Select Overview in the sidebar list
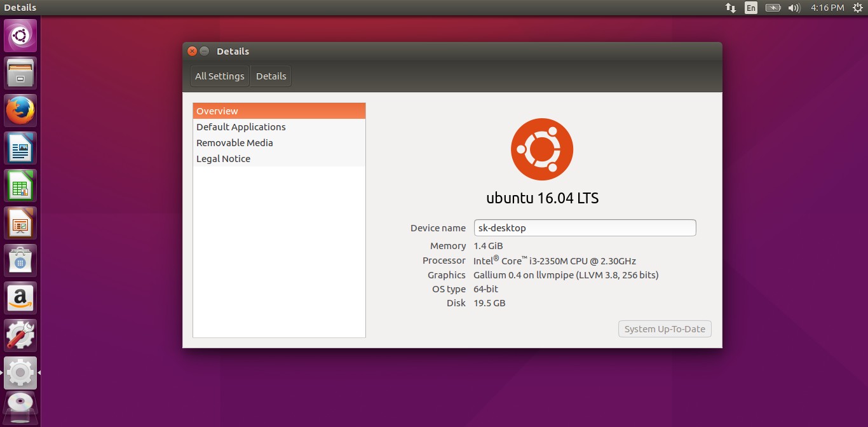Image resolution: width=868 pixels, height=427 pixels. (279, 111)
